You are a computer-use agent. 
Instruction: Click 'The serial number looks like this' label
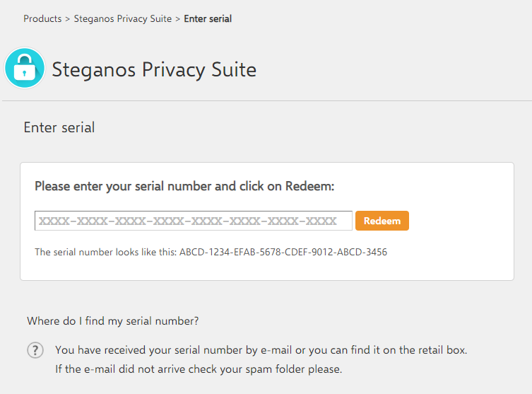click(106, 252)
